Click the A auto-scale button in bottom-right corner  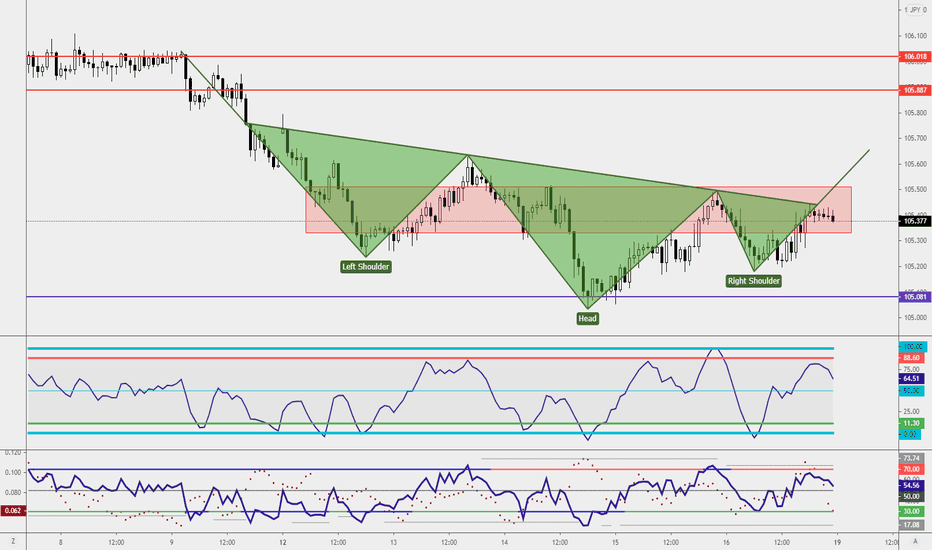pyautogui.click(x=915, y=542)
